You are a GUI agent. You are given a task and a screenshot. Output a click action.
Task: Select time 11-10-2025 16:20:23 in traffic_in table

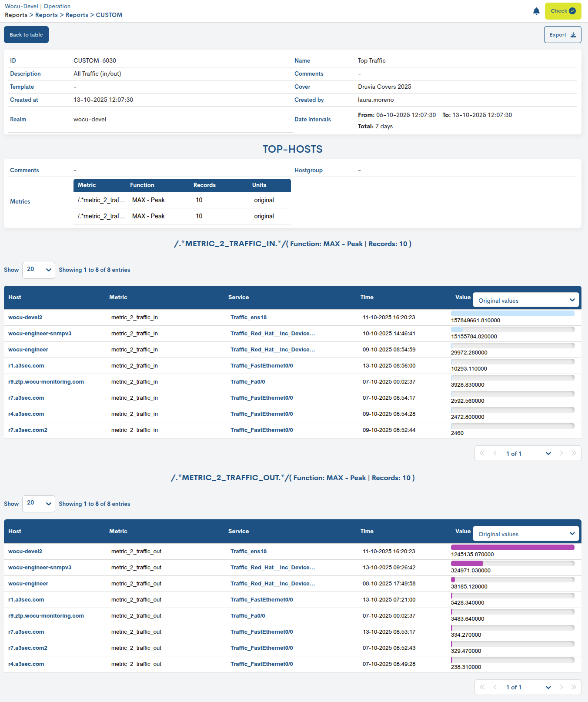point(389,318)
